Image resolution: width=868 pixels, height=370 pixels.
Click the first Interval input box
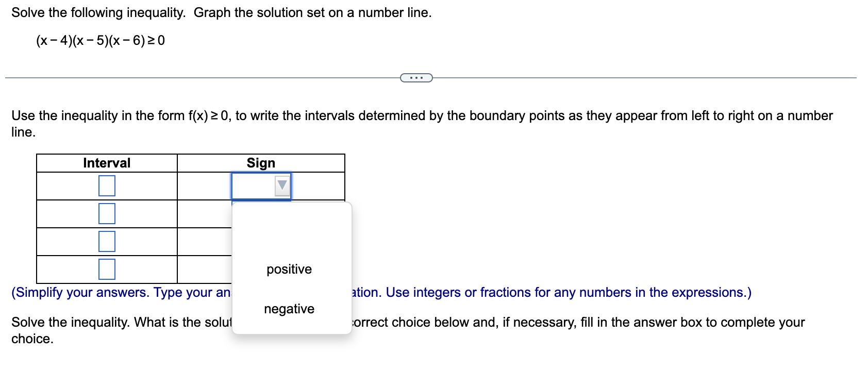click(x=107, y=186)
